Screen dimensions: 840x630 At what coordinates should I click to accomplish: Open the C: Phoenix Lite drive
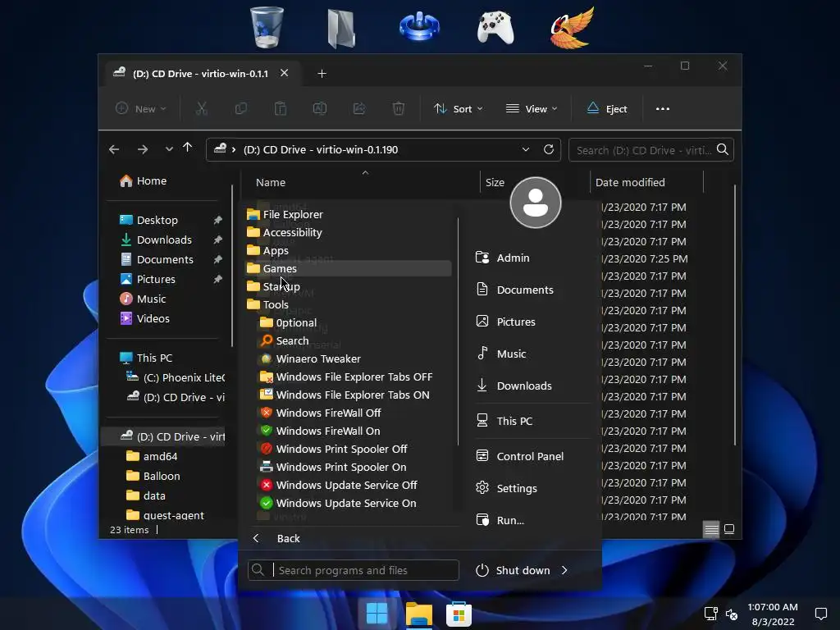coord(175,377)
